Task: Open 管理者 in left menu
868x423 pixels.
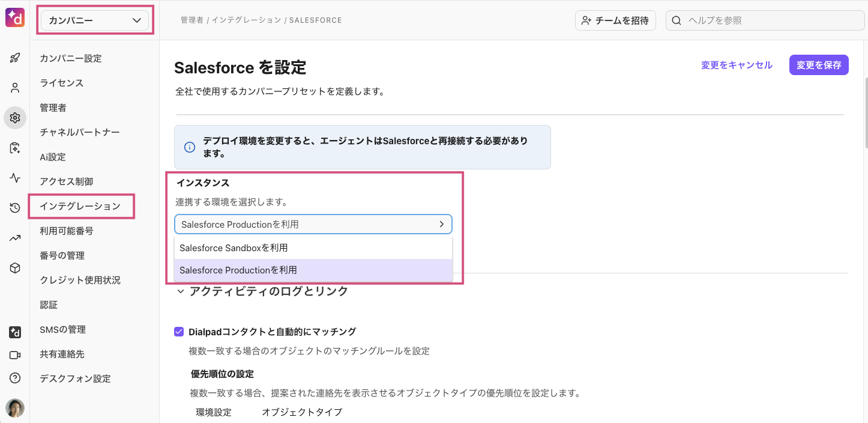Action: (x=53, y=108)
